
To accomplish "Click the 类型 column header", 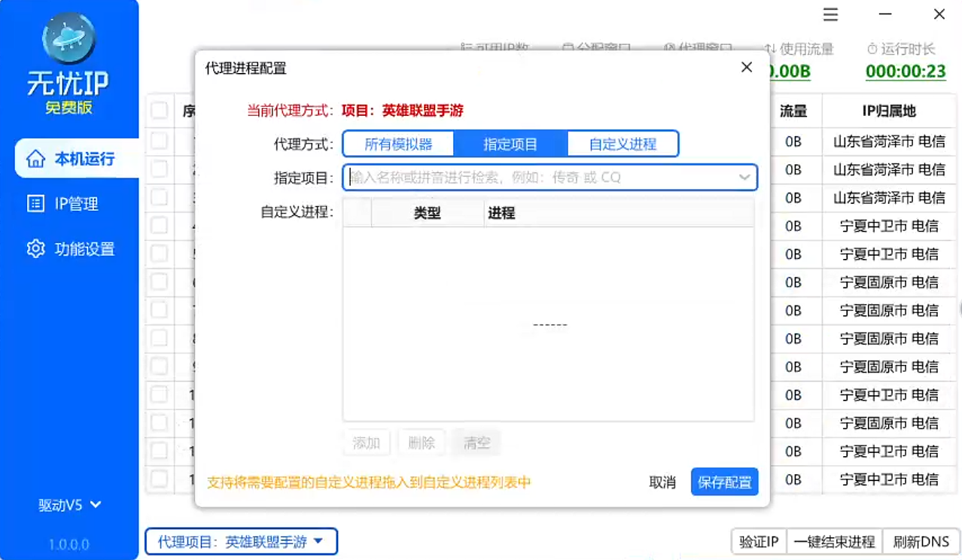I will click(x=428, y=213).
